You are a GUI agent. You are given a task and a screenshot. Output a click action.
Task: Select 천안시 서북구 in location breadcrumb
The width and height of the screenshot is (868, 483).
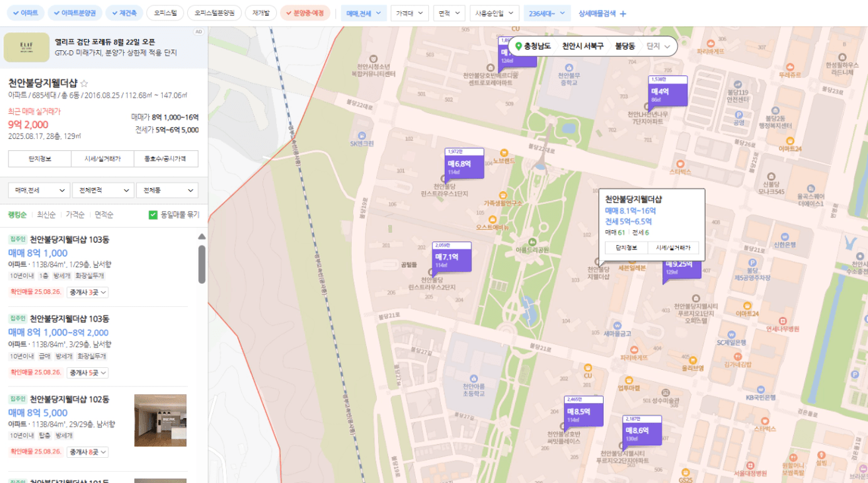click(583, 46)
